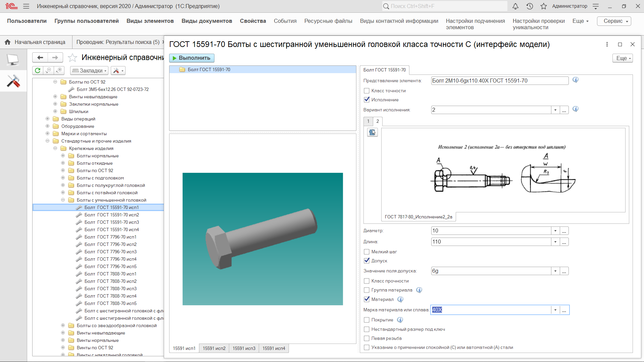Open the history clock icon

[530, 6]
